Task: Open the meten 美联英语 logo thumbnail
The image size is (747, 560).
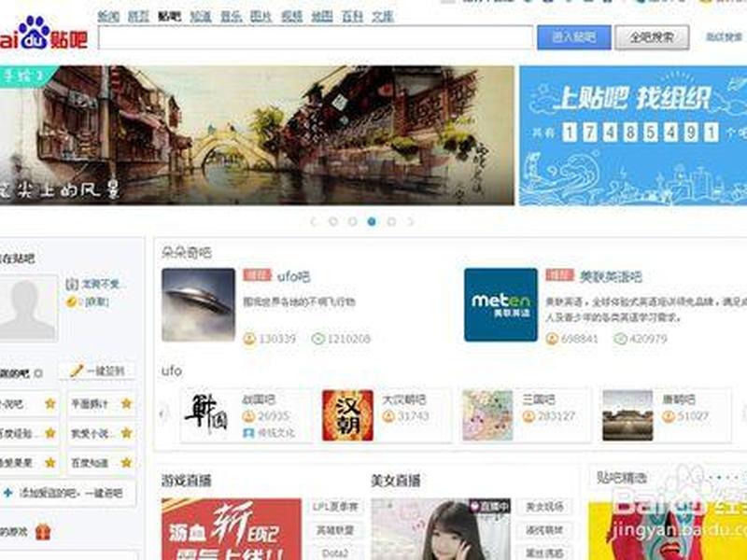Action: tap(500, 305)
